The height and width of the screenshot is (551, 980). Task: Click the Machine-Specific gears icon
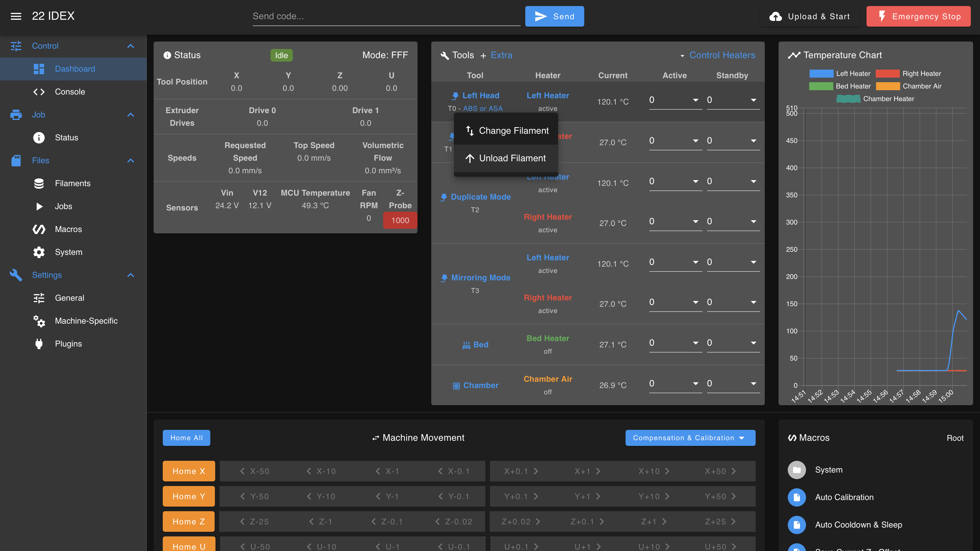coord(39,321)
